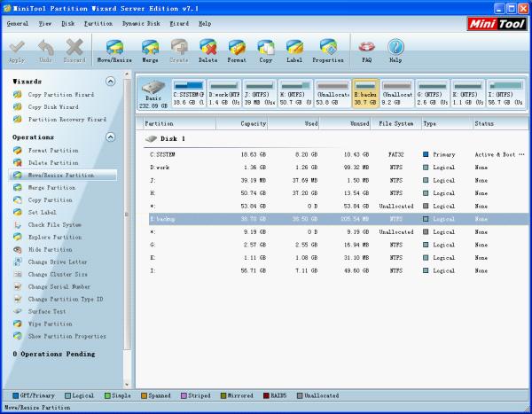This screenshot has width=532, height=414.
Task: Select the H: partition row
Action: point(339,193)
